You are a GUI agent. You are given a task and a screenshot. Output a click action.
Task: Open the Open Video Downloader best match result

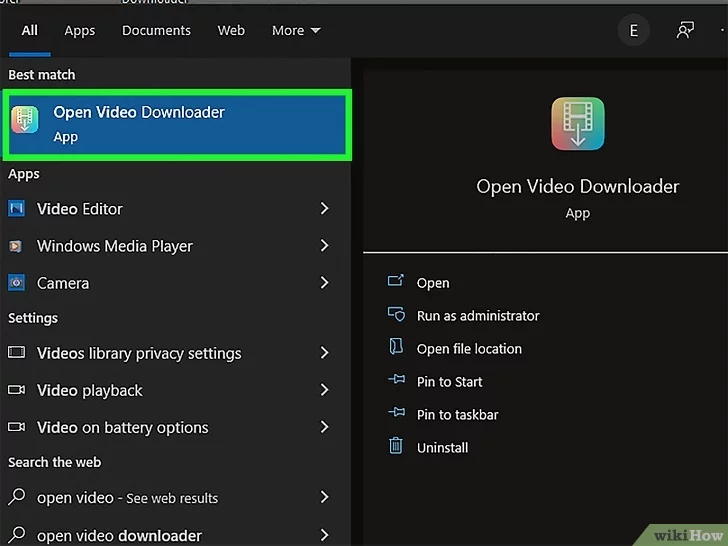(x=177, y=125)
